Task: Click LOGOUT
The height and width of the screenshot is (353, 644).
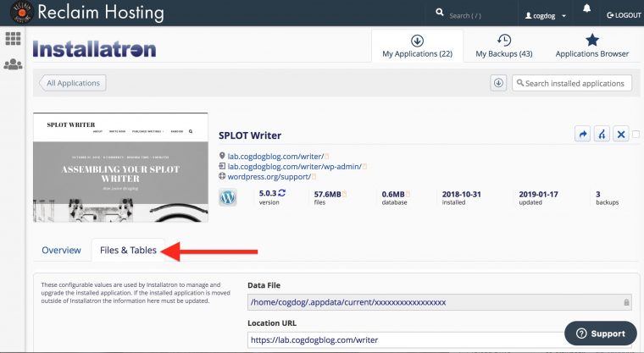Action: click(x=624, y=15)
